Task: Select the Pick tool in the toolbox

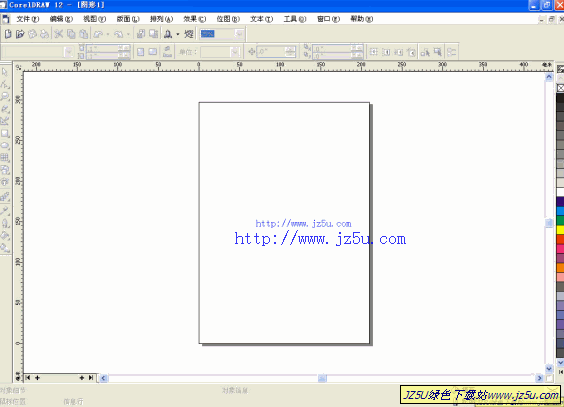Action: click(x=5, y=72)
